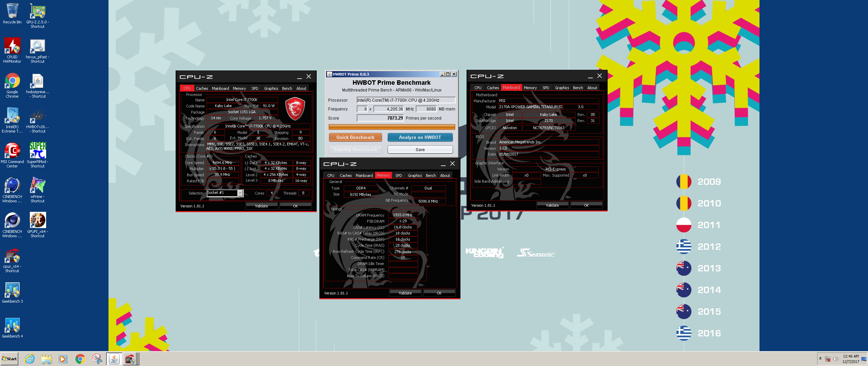Click the frequency field 4,205.36
The image size is (868, 366).
coord(389,109)
